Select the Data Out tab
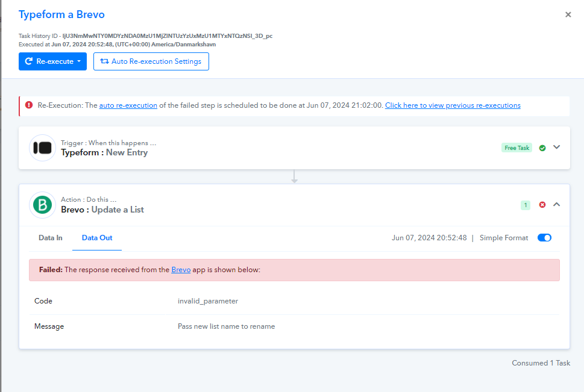 coord(97,238)
